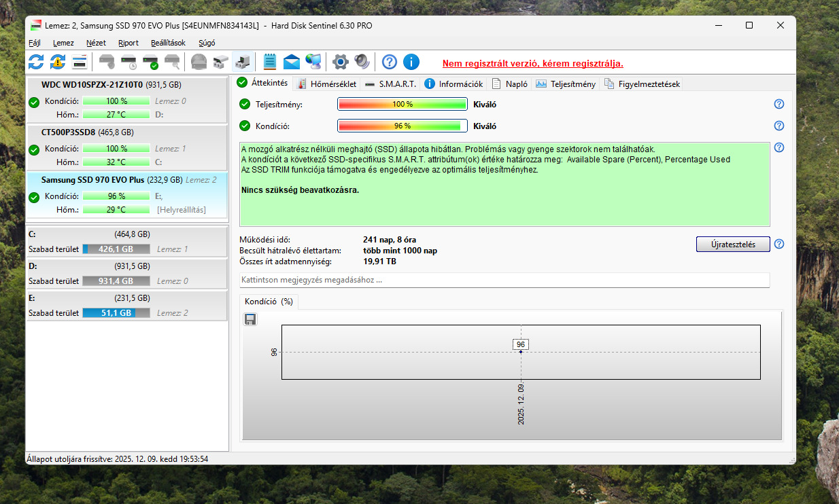Select the C: partition entry
Image resolution: width=839 pixels, height=504 pixels.
pyautogui.click(x=127, y=241)
